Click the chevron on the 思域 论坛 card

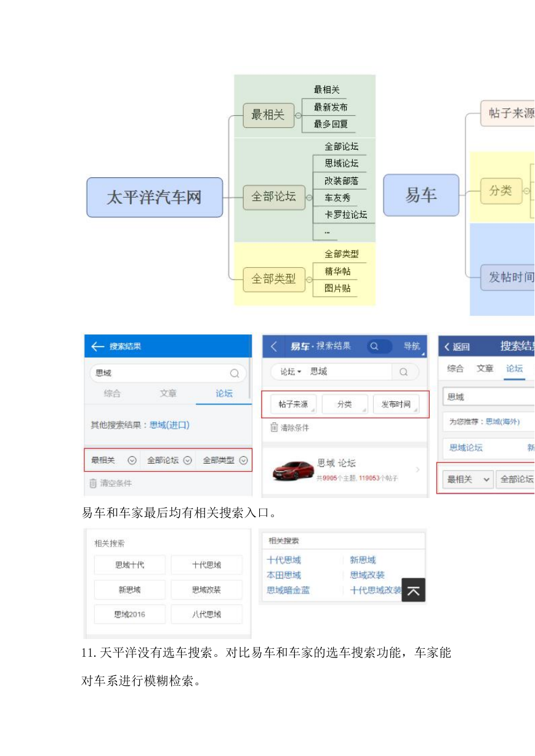click(417, 470)
